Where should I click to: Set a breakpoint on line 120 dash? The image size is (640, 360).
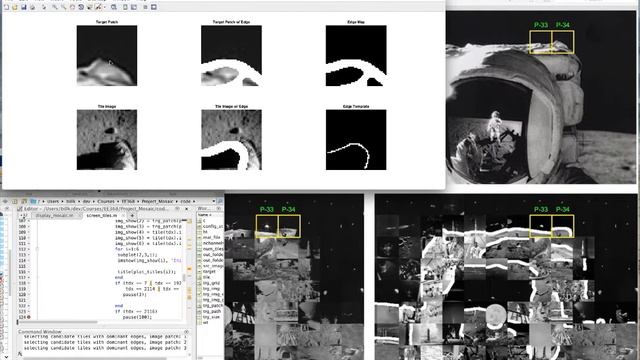pos(29,294)
